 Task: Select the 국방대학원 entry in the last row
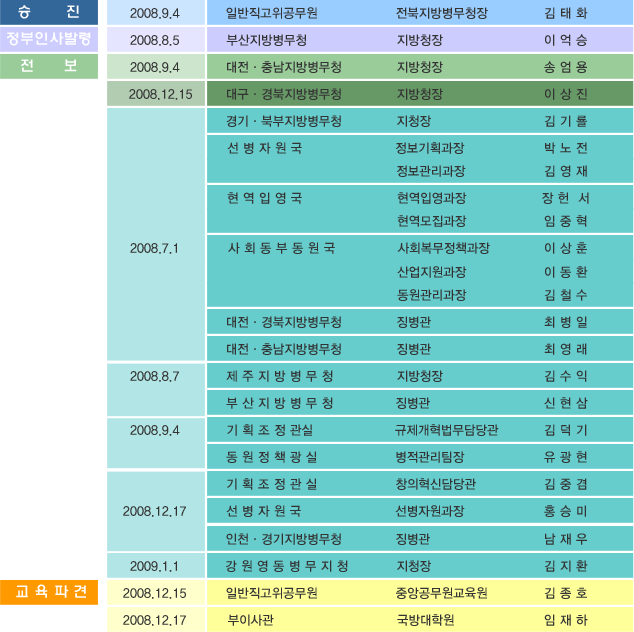click(425, 620)
